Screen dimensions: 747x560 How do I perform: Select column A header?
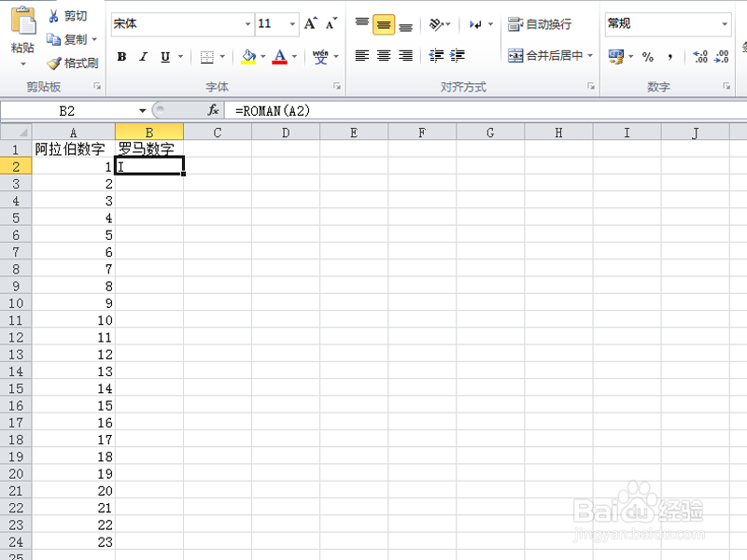74,132
